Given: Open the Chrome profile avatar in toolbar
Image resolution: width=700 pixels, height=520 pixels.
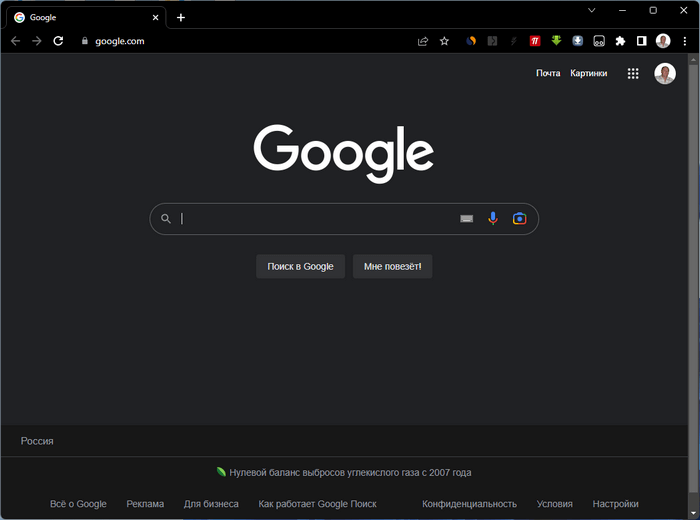Looking at the screenshot, I should pyautogui.click(x=663, y=41).
